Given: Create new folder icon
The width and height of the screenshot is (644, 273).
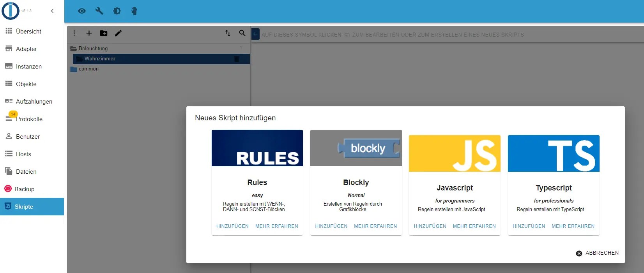Looking at the screenshot, I should pyautogui.click(x=104, y=33).
